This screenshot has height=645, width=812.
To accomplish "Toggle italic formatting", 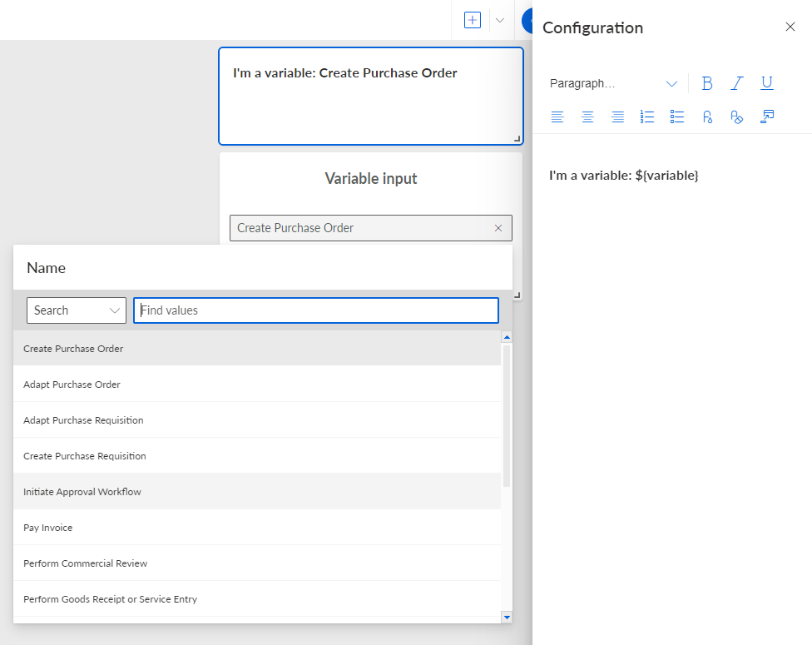I will pos(737,83).
